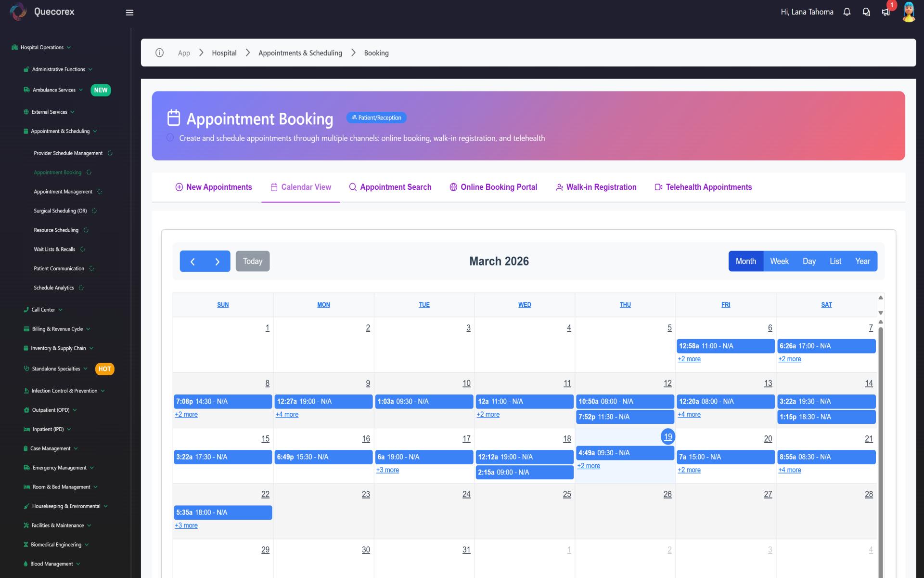Show +4 more events on March 9
This screenshot has height=578, width=924.
pos(287,414)
